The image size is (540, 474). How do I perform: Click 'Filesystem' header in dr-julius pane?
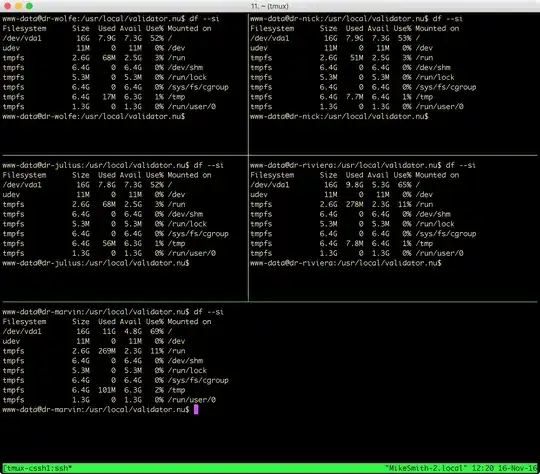point(24,175)
